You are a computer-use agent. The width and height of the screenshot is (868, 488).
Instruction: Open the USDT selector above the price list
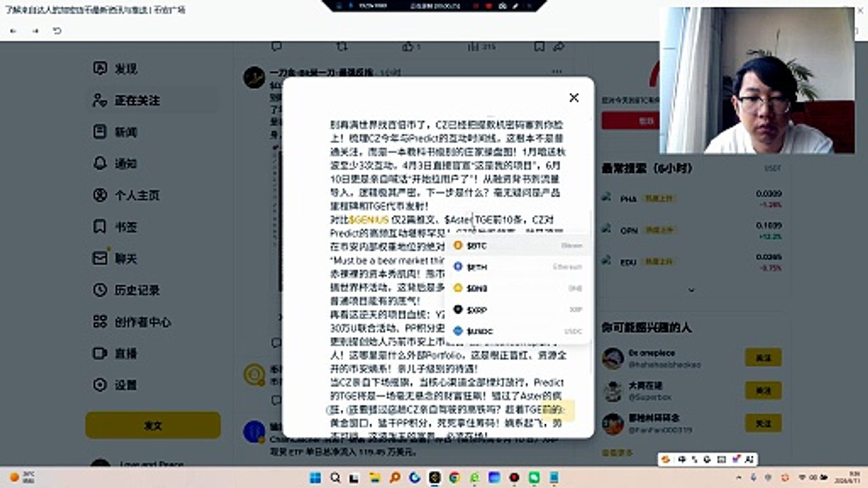(773, 169)
